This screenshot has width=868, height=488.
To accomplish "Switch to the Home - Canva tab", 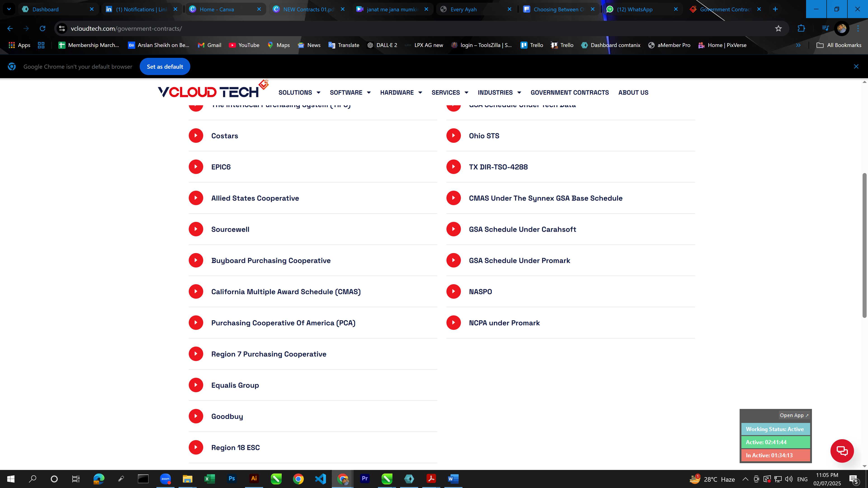I will (x=225, y=9).
